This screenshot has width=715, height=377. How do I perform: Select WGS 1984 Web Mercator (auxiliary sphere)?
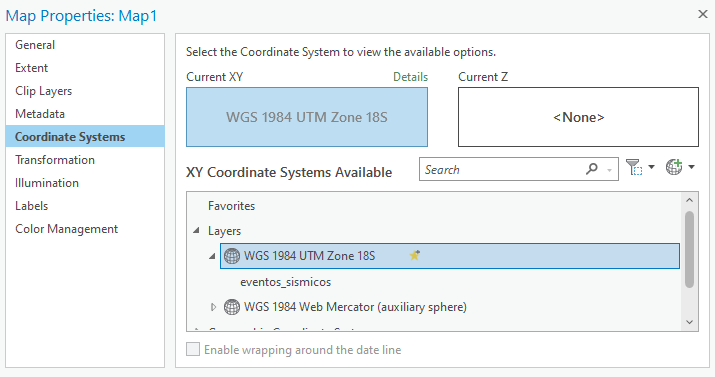coord(355,307)
